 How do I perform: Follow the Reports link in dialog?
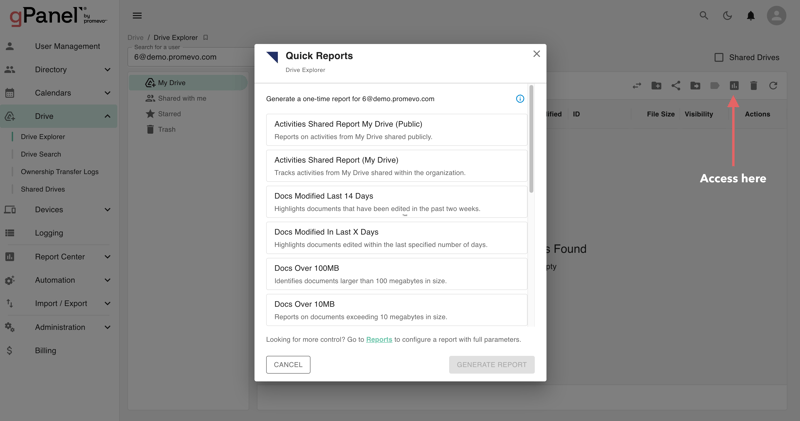click(x=379, y=340)
